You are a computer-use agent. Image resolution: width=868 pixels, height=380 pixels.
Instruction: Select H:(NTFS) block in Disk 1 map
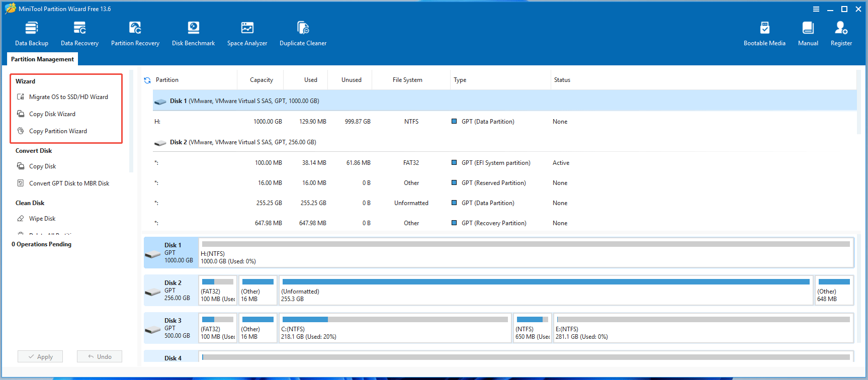(526, 252)
